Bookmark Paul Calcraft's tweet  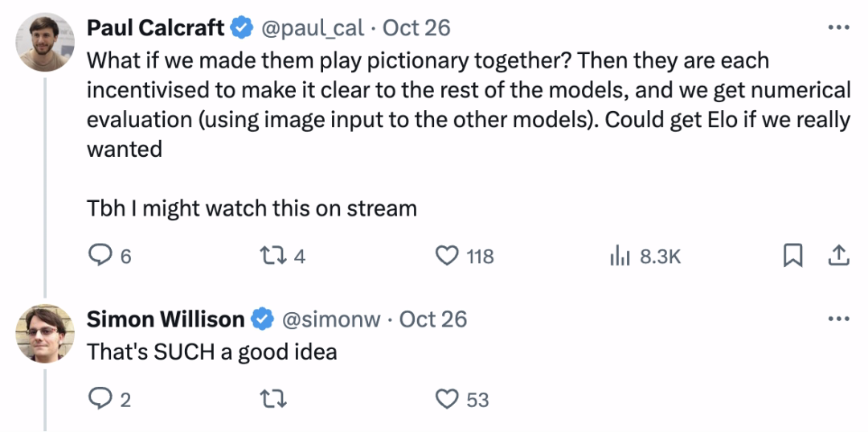point(792,256)
